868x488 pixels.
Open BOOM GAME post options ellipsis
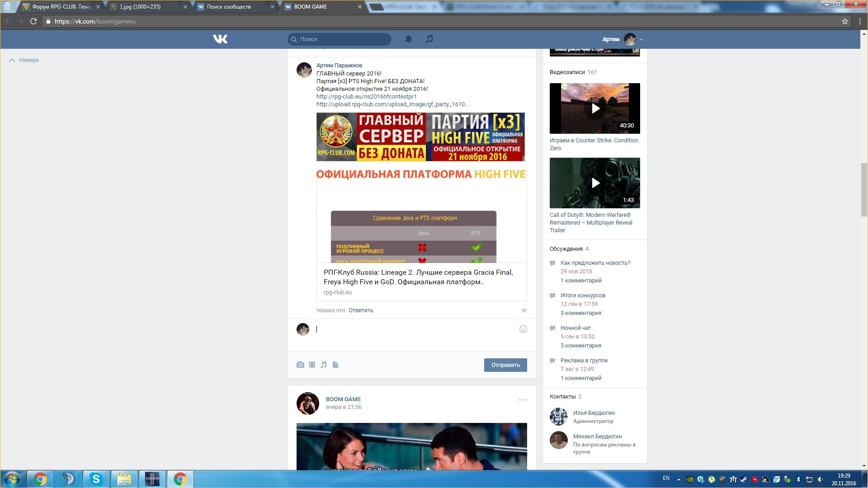523,400
